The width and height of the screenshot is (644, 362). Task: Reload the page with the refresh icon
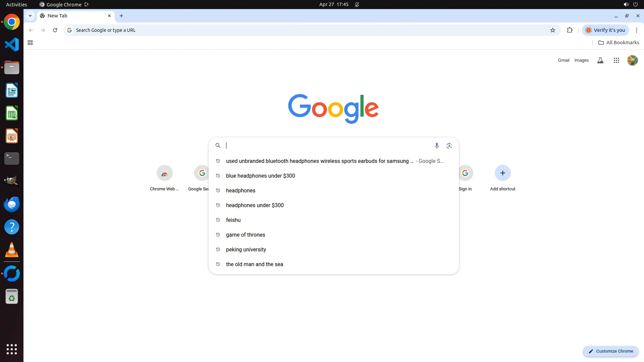(55, 30)
